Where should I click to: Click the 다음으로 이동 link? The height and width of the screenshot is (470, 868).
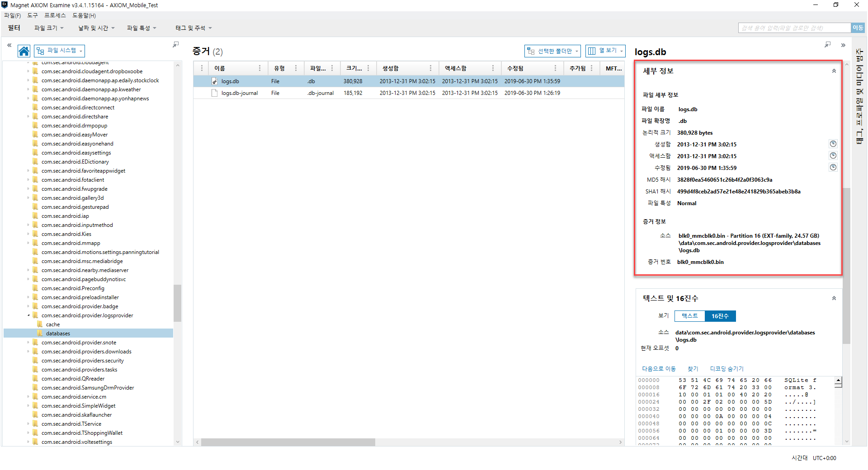tap(659, 369)
